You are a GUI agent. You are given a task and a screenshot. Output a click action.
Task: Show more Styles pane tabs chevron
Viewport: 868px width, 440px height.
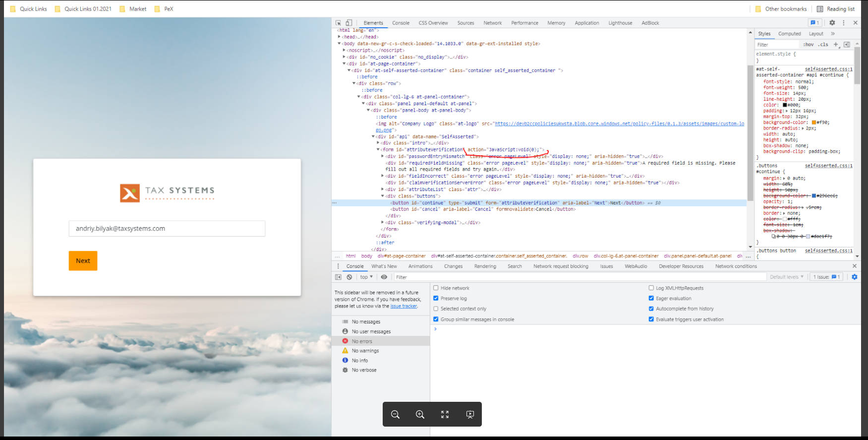point(833,34)
